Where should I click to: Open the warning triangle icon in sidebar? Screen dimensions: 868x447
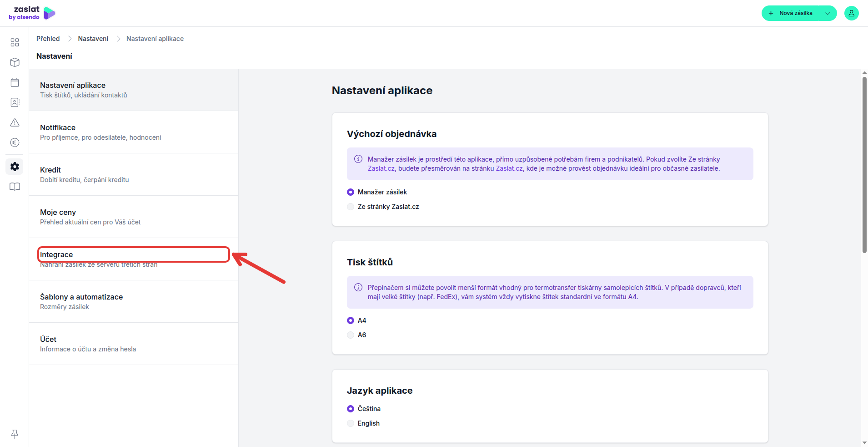point(15,122)
